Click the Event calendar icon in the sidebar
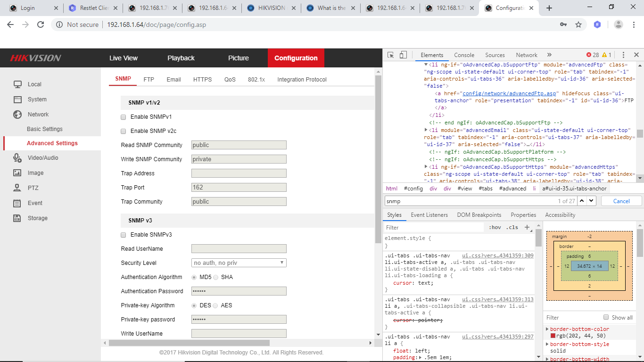The image size is (644, 362). [17, 203]
